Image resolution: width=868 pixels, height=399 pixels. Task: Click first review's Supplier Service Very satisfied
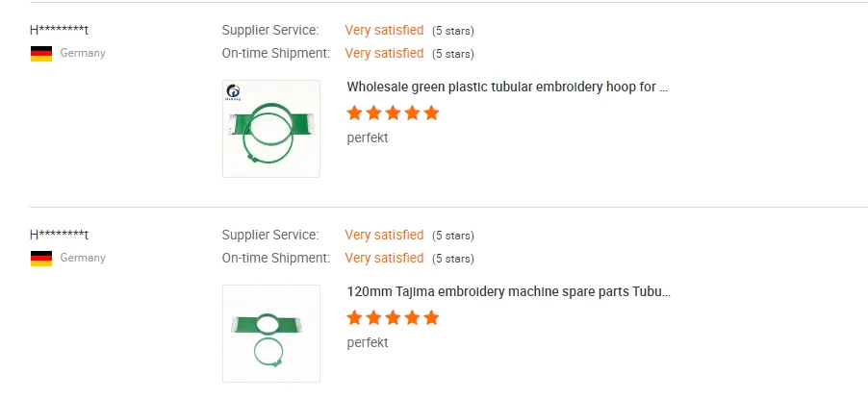[384, 31]
